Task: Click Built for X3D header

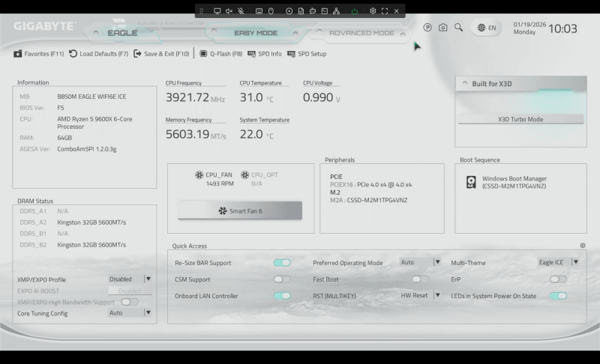Action: click(520, 84)
